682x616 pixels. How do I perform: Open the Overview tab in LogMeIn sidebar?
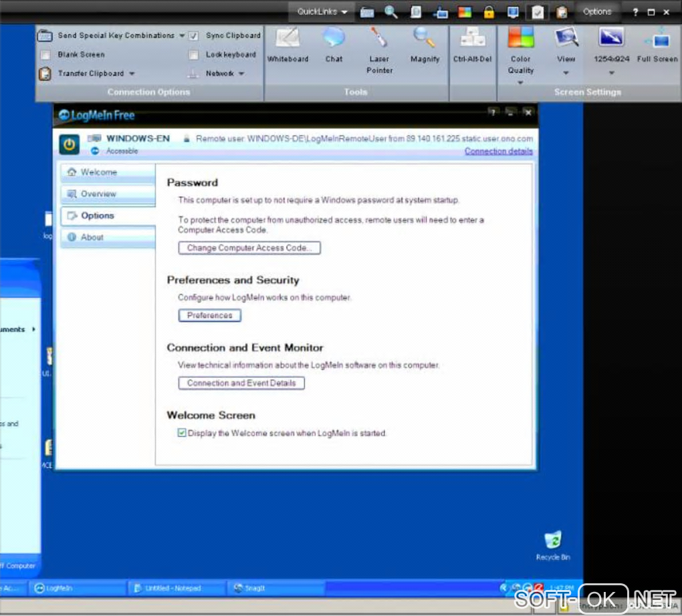pyautogui.click(x=108, y=194)
